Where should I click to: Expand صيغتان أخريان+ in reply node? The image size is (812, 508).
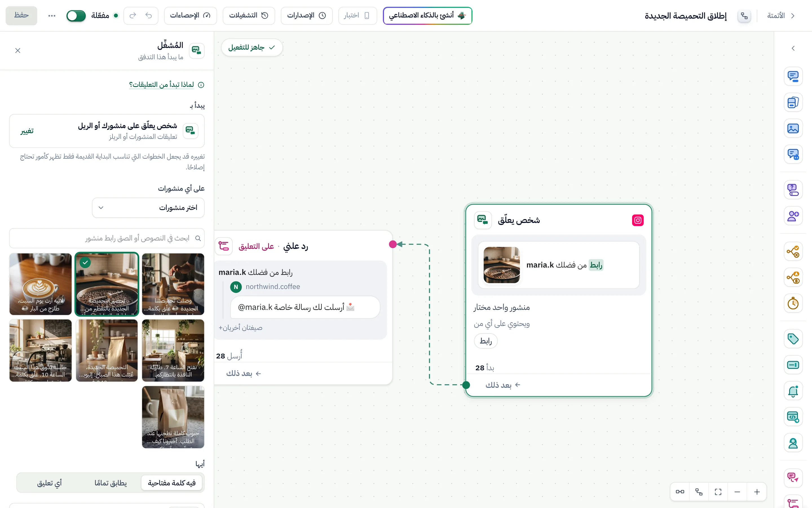[x=240, y=328]
